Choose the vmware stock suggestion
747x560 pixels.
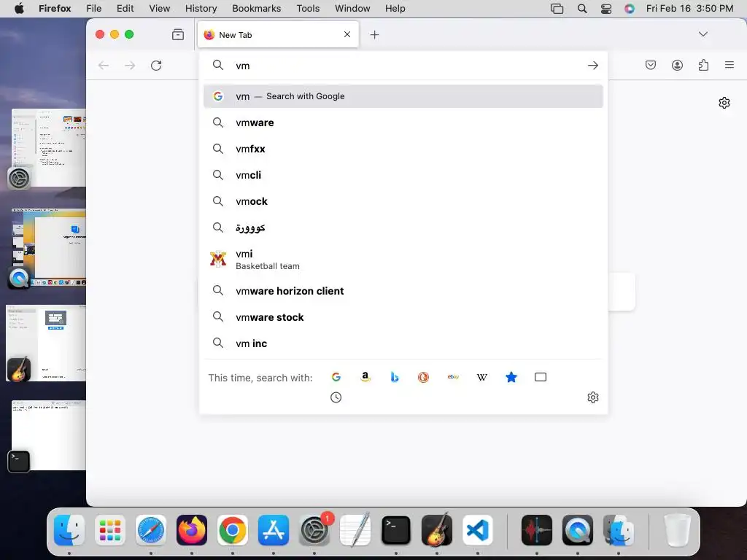pos(403,317)
